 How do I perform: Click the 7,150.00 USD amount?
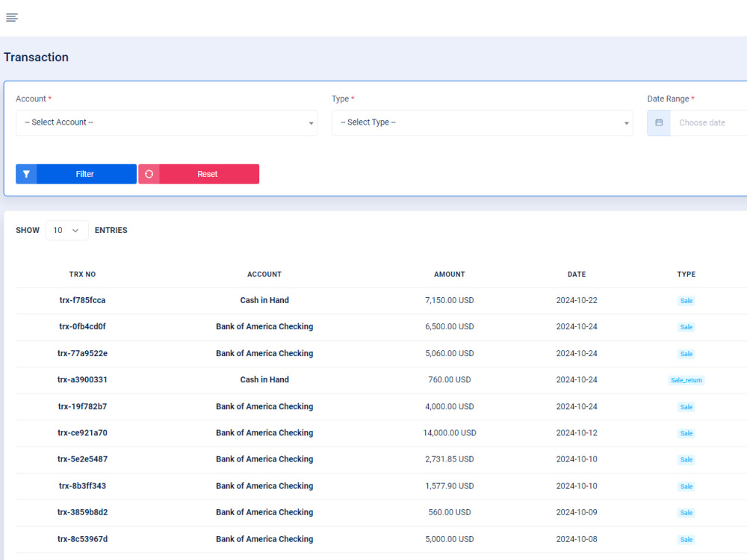click(449, 300)
